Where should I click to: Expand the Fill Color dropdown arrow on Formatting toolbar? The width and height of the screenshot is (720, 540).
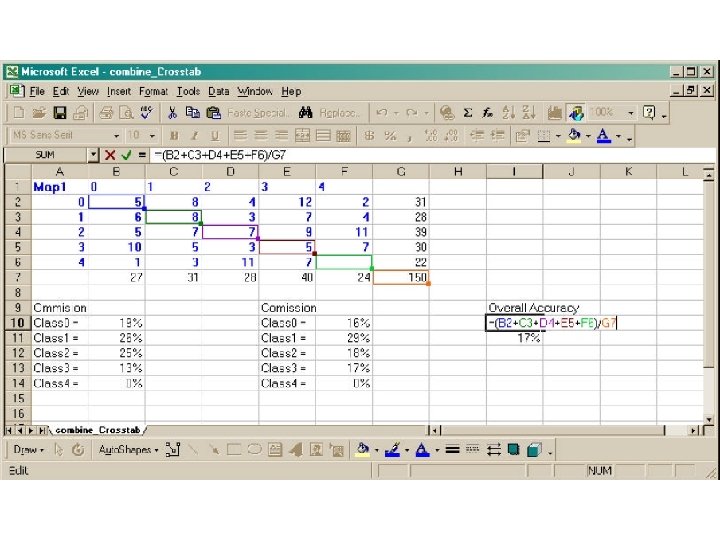[588, 136]
